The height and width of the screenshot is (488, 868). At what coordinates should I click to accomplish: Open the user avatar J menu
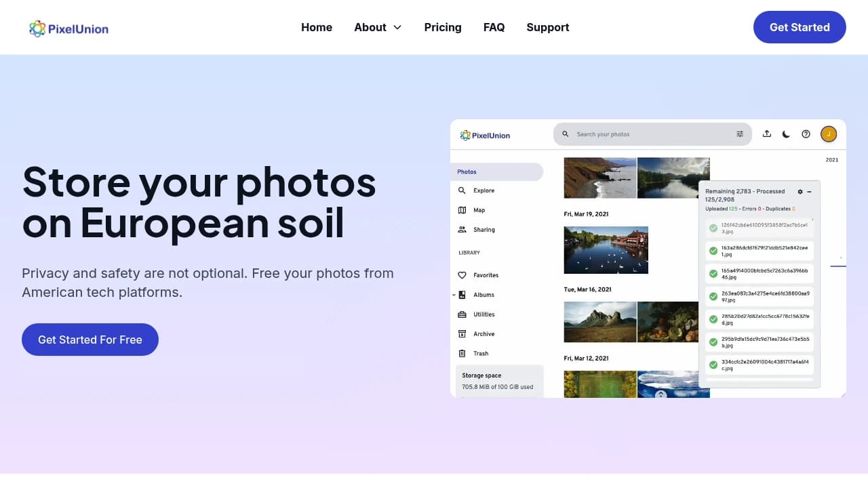[829, 134]
